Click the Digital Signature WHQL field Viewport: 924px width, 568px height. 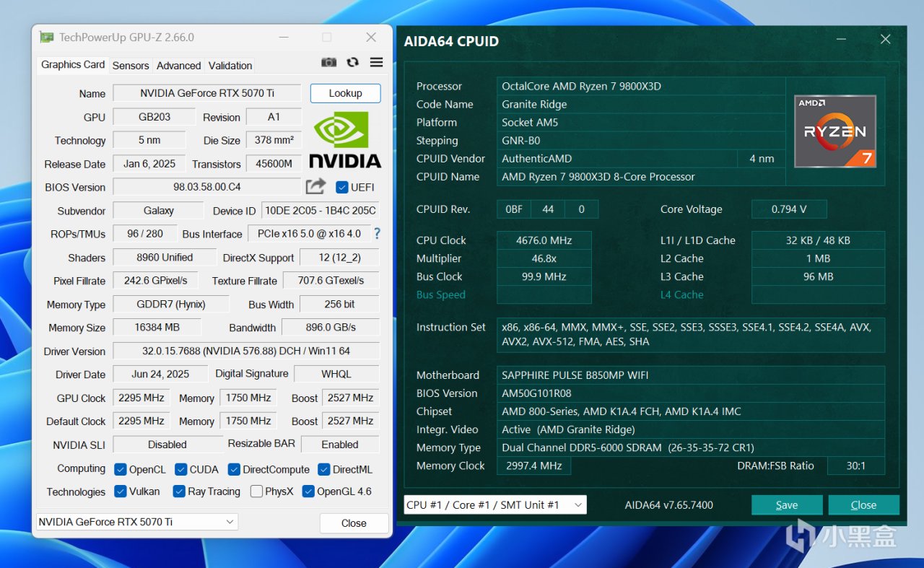[336, 374]
